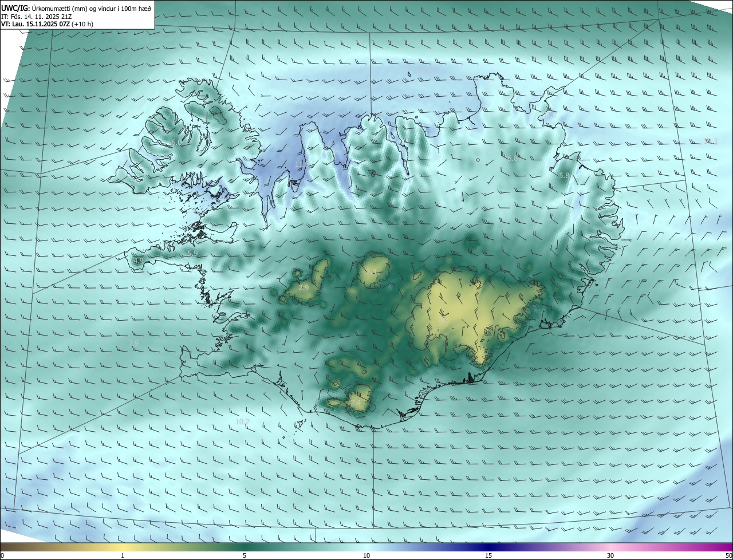Click the 5.8 value in the east
Screen dimensions: 733x560
click(x=564, y=176)
